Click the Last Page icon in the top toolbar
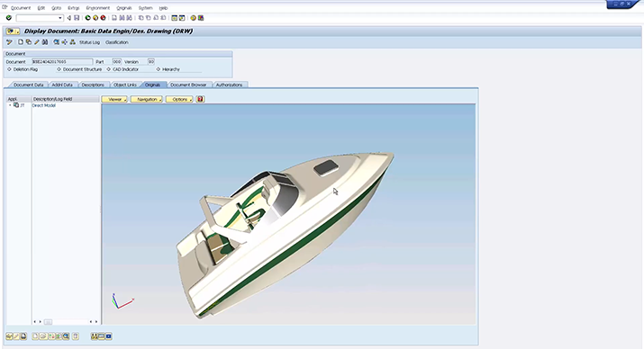 point(163,18)
